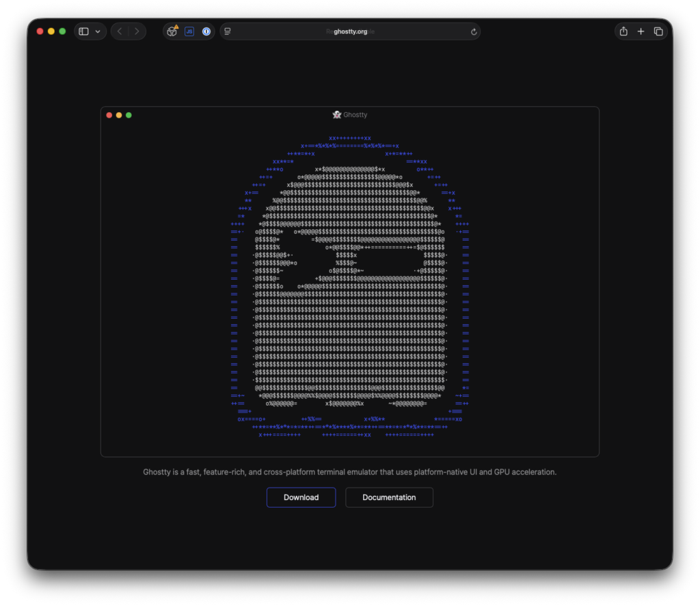Open the Documentation button
The image size is (700, 606).
coord(389,497)
